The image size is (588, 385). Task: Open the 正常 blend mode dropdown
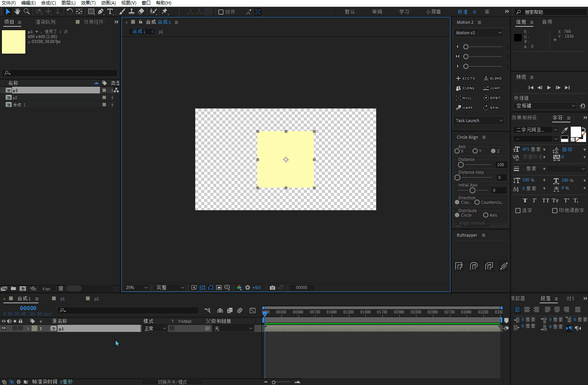155,328
